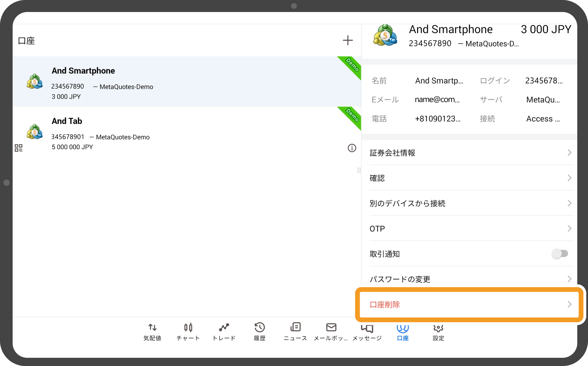Open the ニュース news tab
Screen dimensions: 588x366
click(x=295, y=332)
